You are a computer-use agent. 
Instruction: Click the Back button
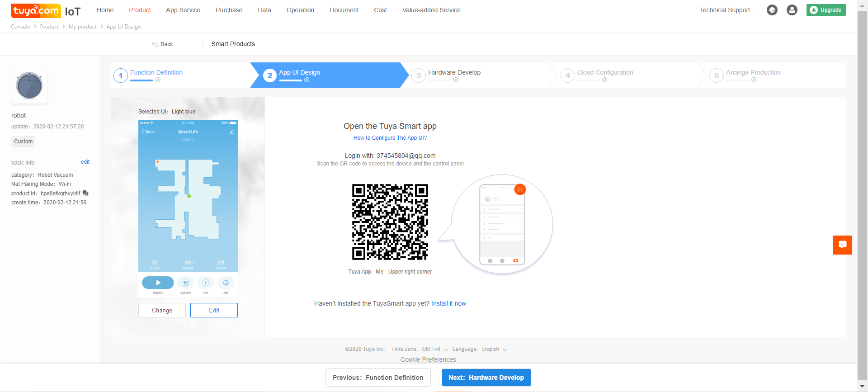click(x=163, y=44)
